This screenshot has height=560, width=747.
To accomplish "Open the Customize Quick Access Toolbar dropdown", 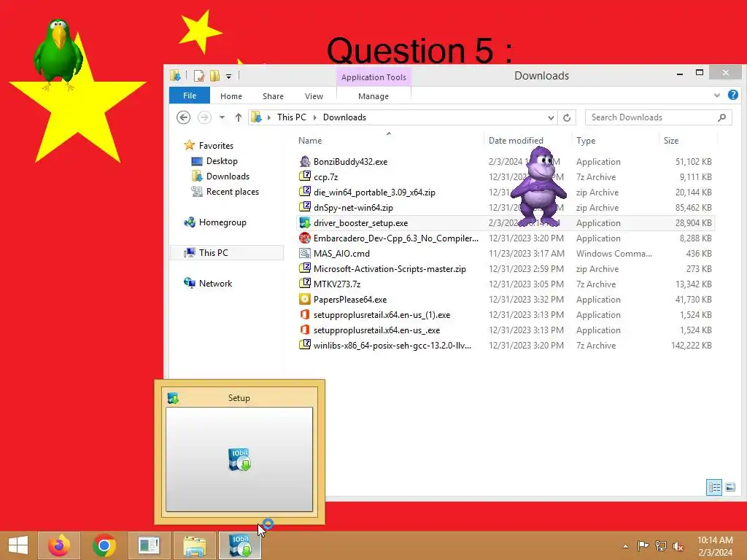I will 228,76.
